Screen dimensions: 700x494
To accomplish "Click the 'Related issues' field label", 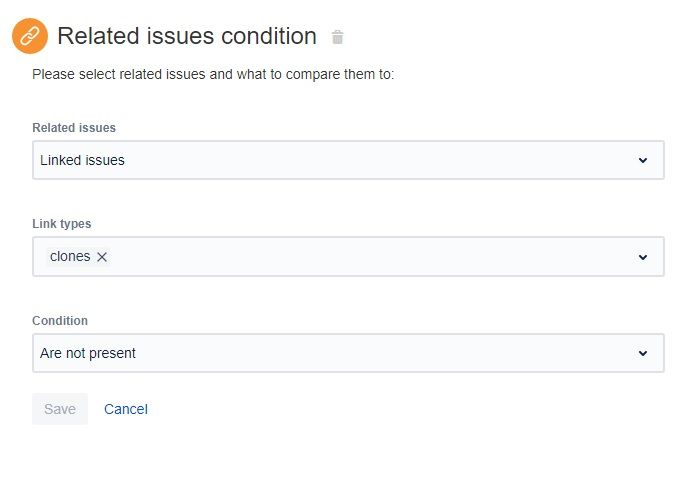I will pos(74,128).
